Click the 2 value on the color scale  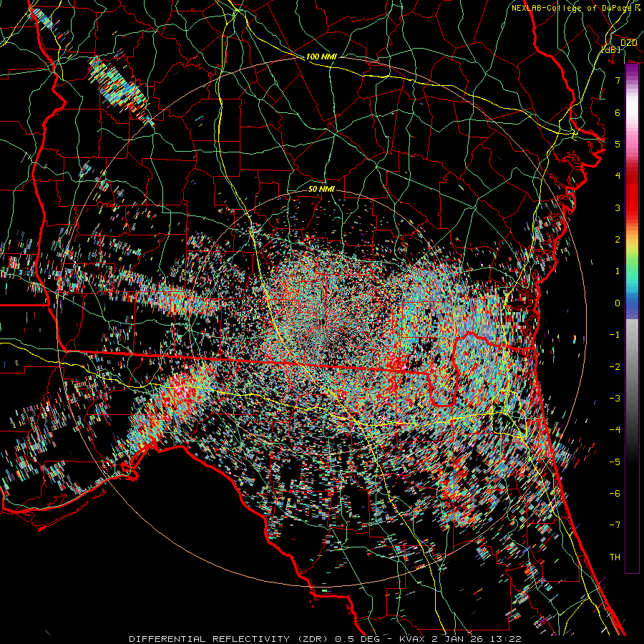point(618,240)
